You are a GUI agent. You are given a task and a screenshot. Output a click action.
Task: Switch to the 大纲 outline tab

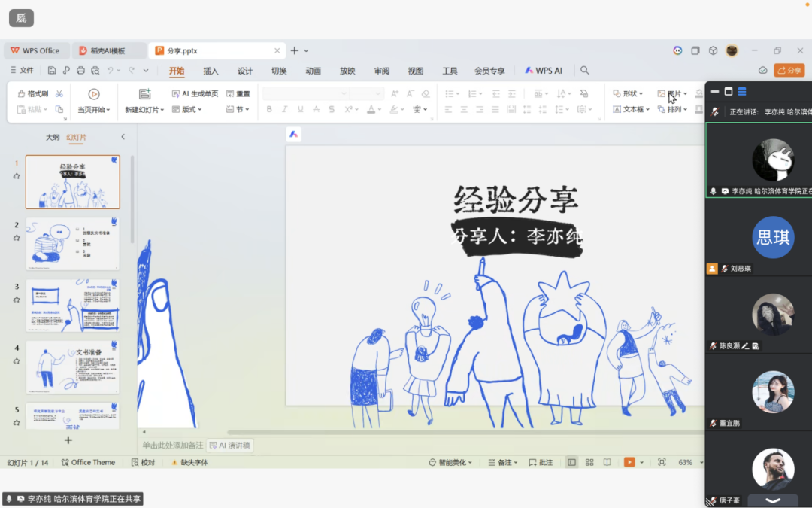tap(53, 138)
